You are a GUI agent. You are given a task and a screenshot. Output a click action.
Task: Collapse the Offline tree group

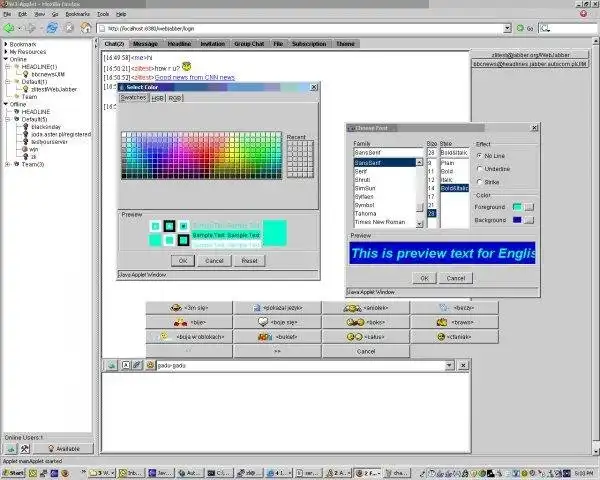(6, 104)
